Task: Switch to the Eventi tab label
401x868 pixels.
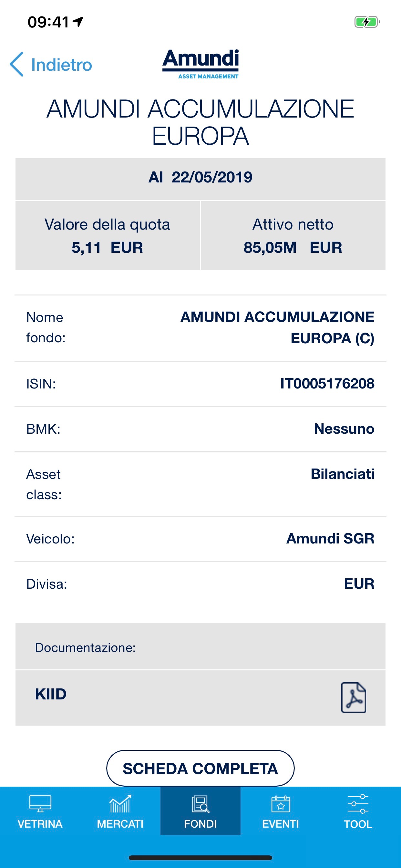Action: [x=280, y=824]
